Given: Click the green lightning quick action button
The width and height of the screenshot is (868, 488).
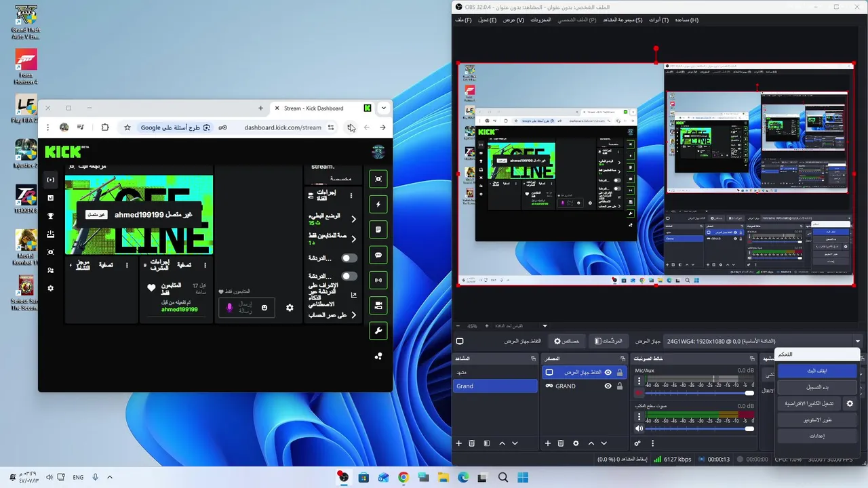Looking at the screenshot, I should 378,204.
